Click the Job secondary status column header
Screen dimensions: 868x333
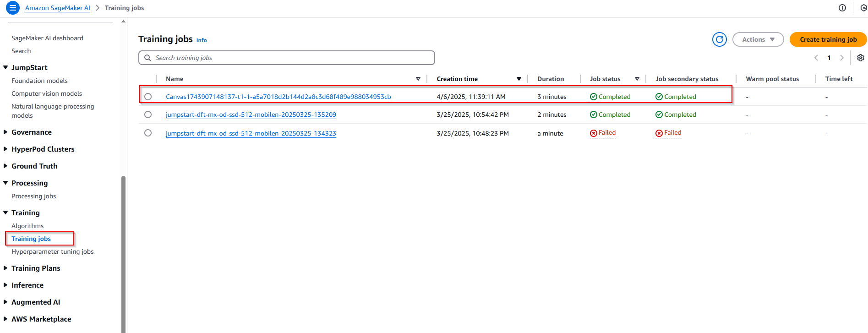687,79
